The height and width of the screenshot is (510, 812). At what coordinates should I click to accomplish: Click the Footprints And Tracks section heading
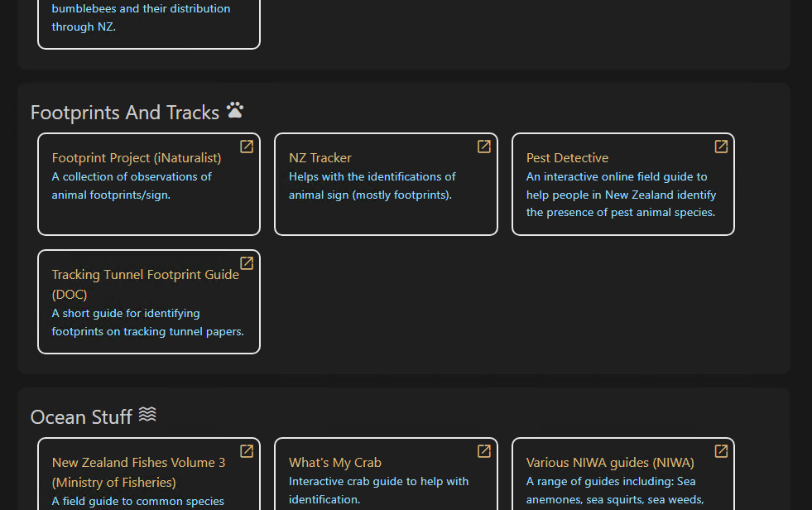click(x=125, y=113)
